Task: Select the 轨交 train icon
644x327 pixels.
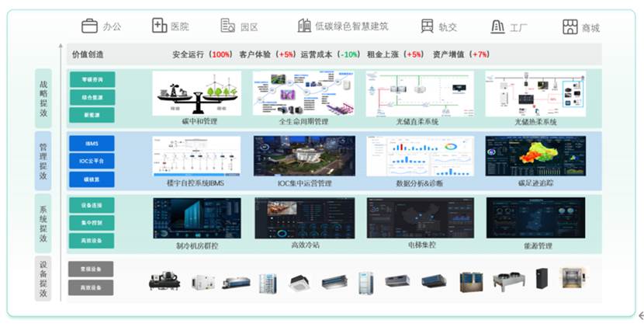Action: pyautogui.click(x=428, y=26)
